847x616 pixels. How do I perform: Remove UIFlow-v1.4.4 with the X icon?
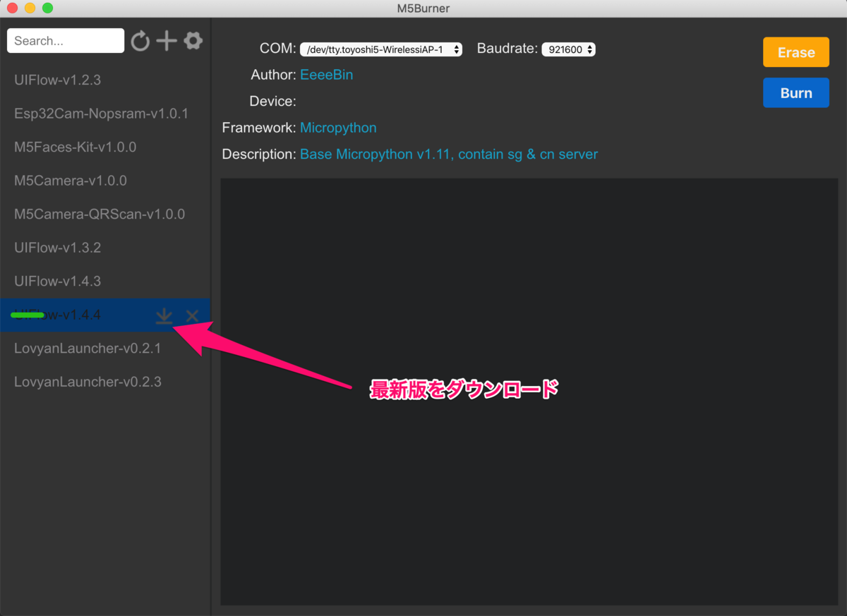point(192,316)
